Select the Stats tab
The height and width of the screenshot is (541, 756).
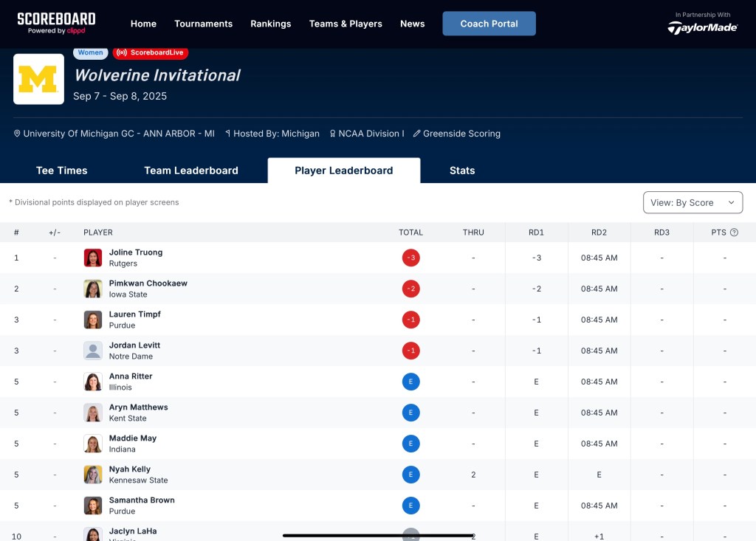[461, 170]
